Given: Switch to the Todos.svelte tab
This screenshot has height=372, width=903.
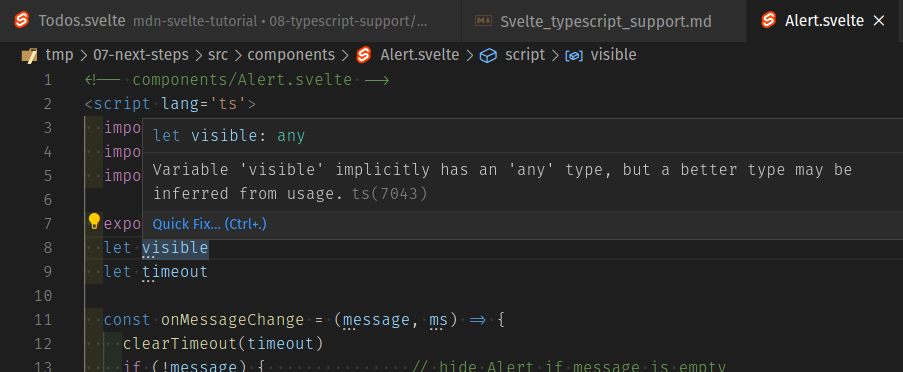Looking at the screenshot, I should pos(230,21).
